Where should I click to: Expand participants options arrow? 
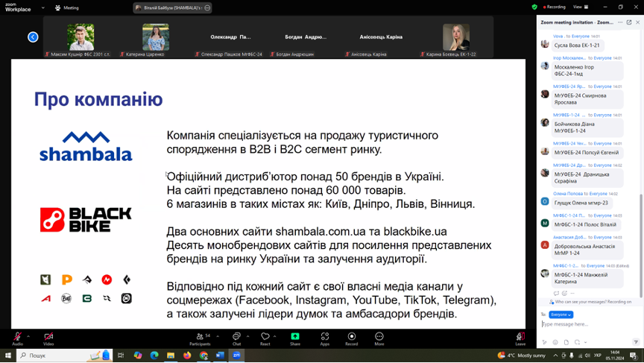pyautogui.click(x=218, y=336)
